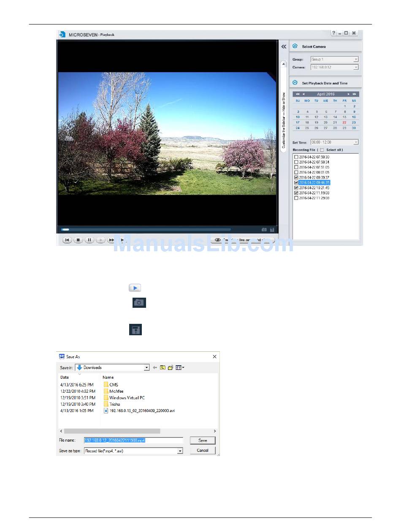
Task: Click the help question mark in the title bar
Action: coord(333,33)
